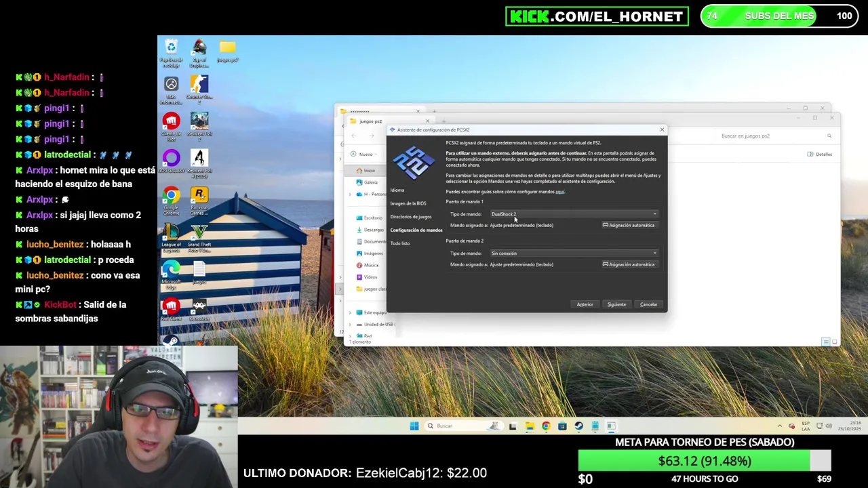Open Descargas in Explorer sidebar
Image resolution: width=868 pixels, height=488 pixels.
click(x=370, y=230)
